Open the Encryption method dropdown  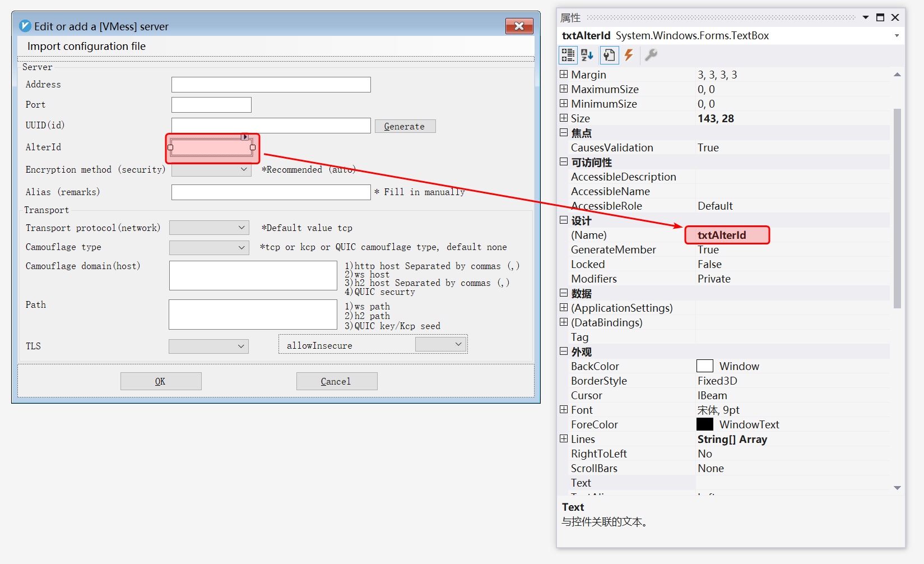click(x=244, y=169)
